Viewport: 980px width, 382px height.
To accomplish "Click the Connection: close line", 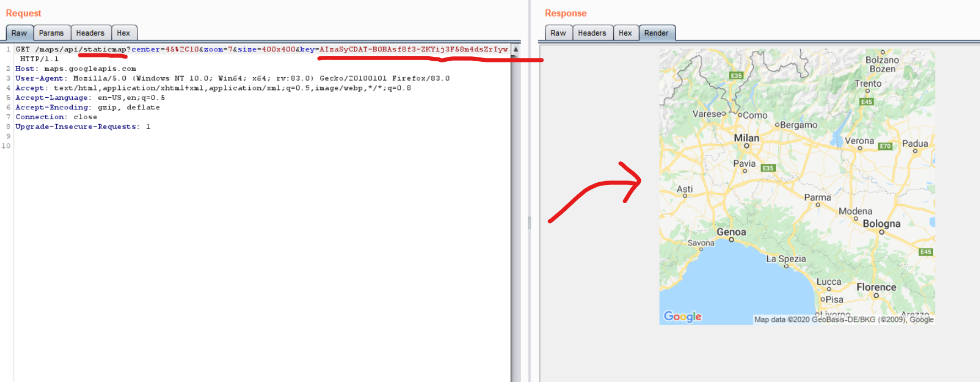I will [56, 117].
